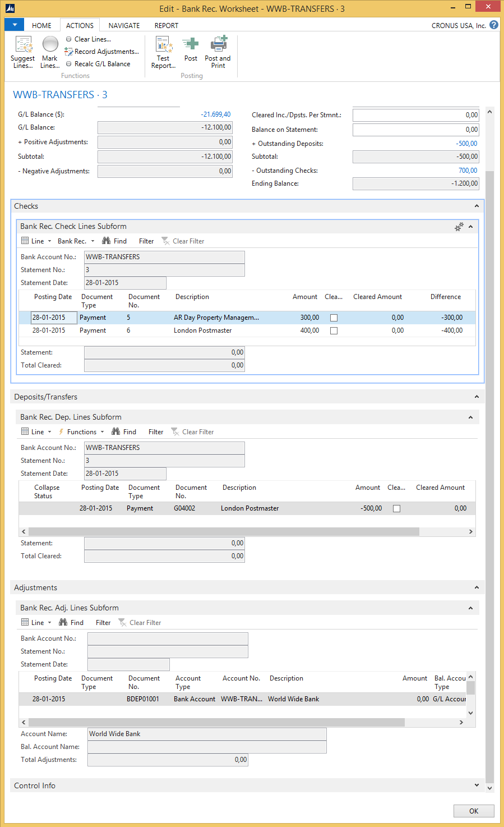
Task: Tick Cleared checkbox for AR Day Property payment
Action: point(334,318)
